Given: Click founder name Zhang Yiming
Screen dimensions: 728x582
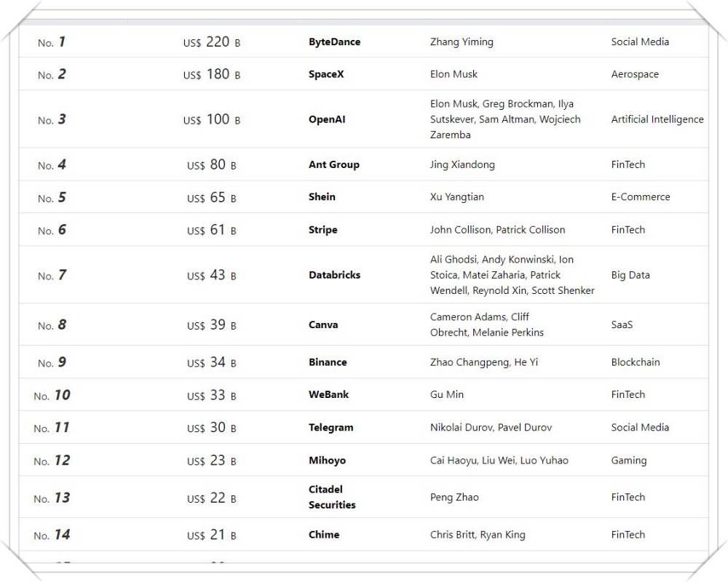Looking at the screenshot, I should 462,41.
